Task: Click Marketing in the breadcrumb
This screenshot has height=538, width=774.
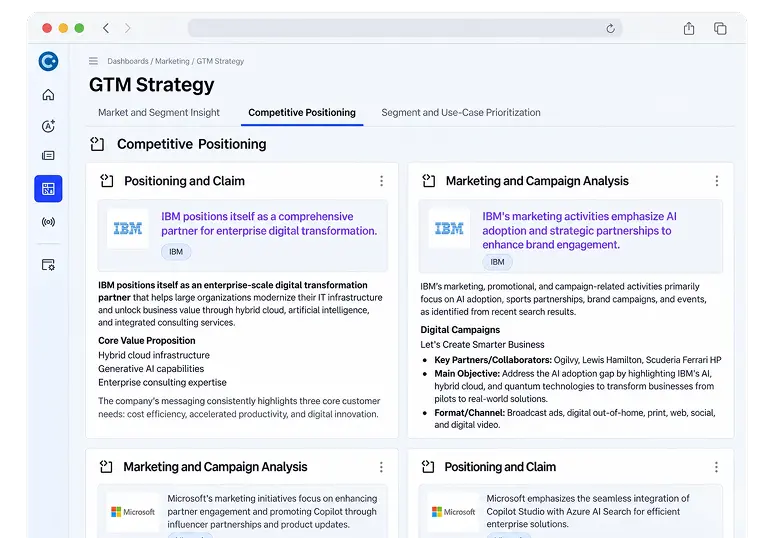Action: (x=172, y=61)
